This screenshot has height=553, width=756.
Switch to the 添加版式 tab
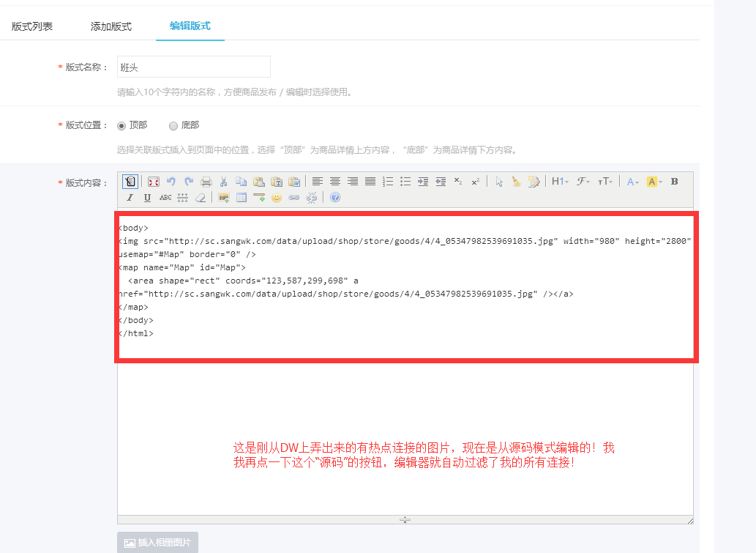click(111, 26)
